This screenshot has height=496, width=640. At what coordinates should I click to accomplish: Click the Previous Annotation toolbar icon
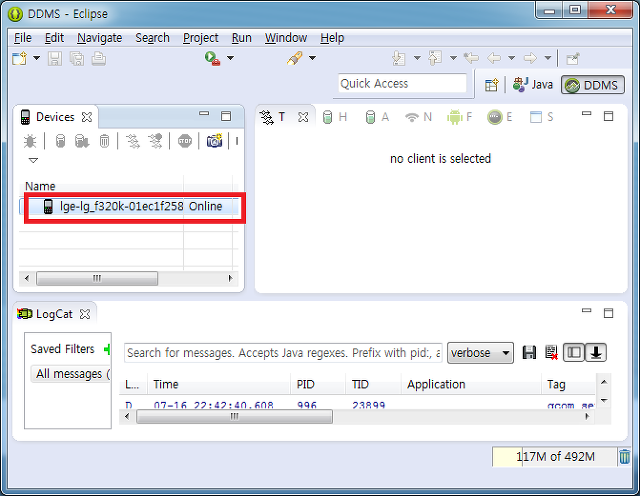coord(435,58)
